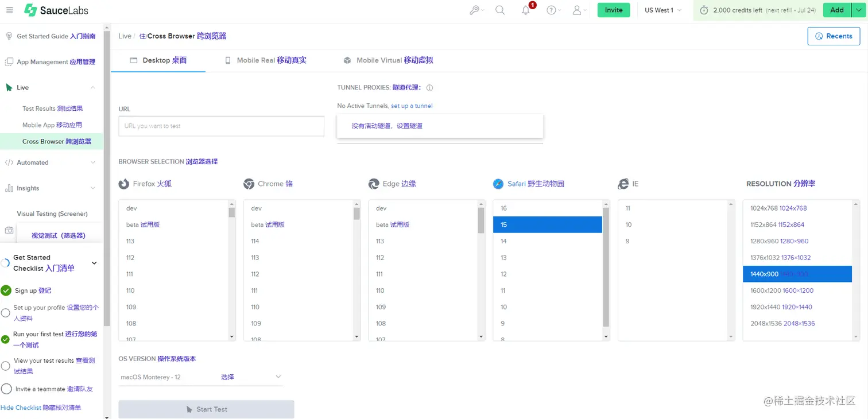868x419 pixels.
Task: Click the Get Started Guide lightbulb icon
Action: point(9,36)
